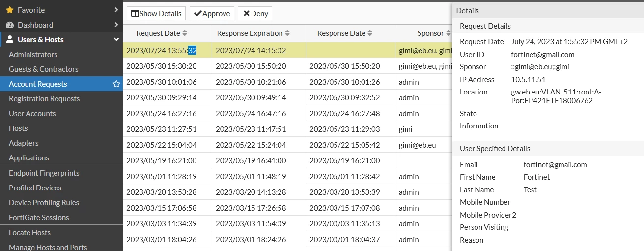Viewport: 644px width, 251px height.
Task: Open Endpoint Fingerprints page
Action: point(44,173)
